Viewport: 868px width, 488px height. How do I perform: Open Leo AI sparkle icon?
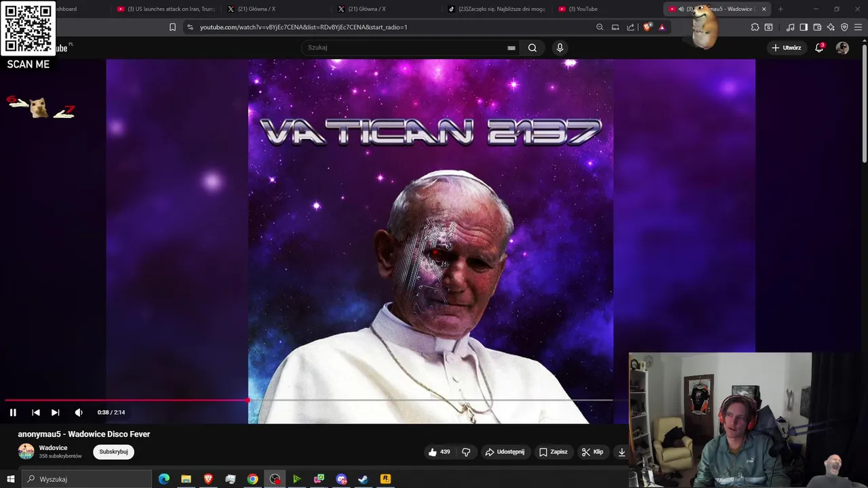click(831, 27)
